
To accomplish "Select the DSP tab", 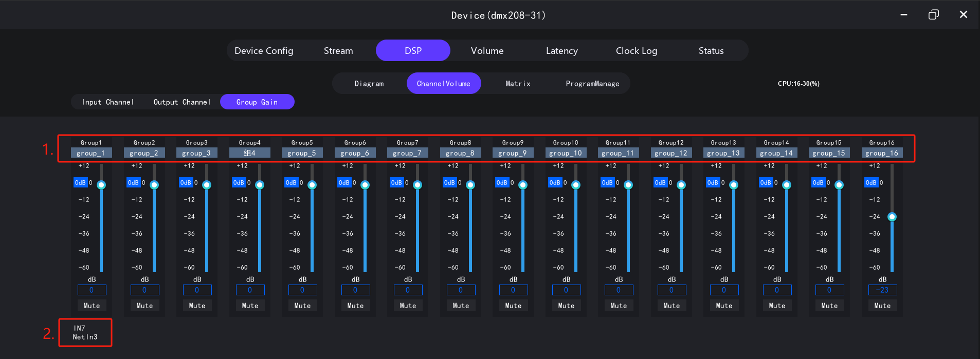I will pos(413,51).
